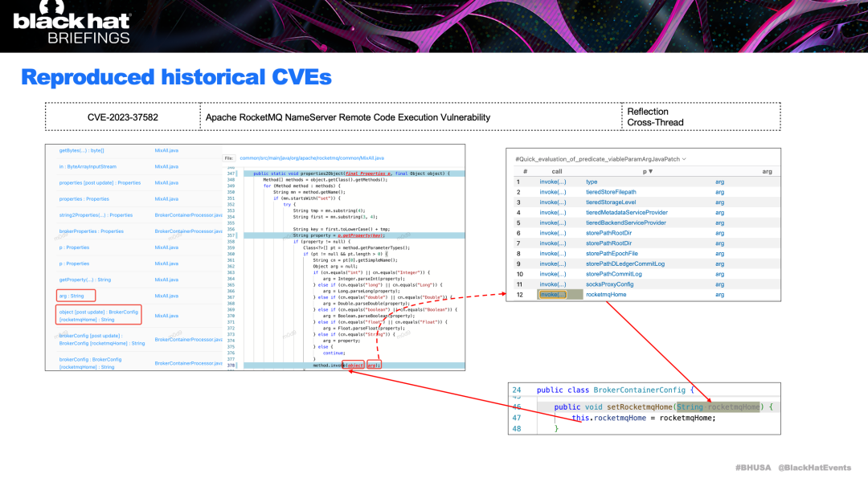Select 'properties [post update] : Properties' step

100,182
